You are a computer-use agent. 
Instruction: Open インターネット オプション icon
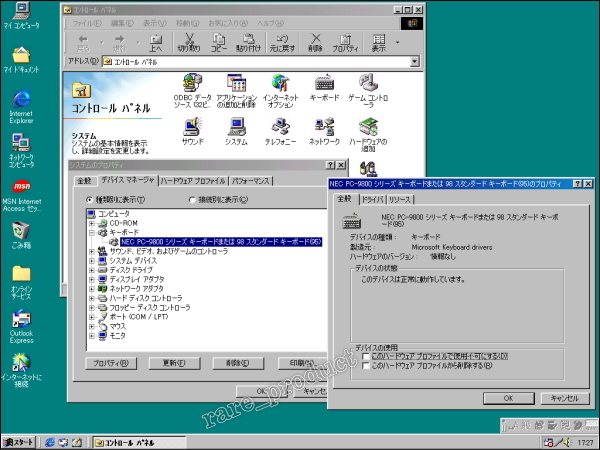[280, 91]
